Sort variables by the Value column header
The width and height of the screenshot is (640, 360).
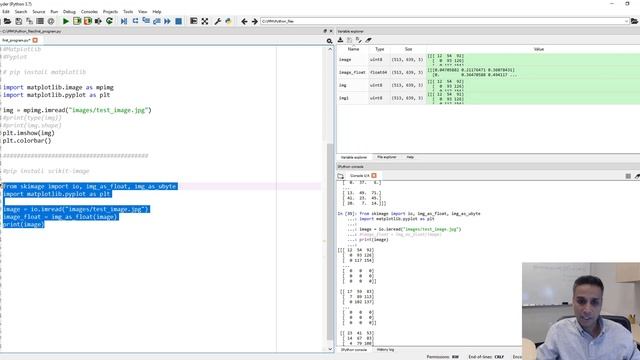[x=538, y=49]
